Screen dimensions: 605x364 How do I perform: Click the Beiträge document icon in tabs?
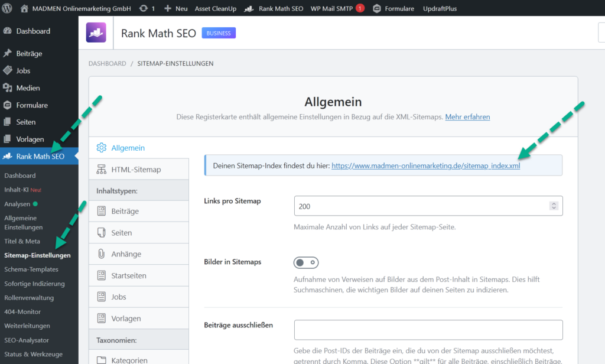click(x=102, y=211)
